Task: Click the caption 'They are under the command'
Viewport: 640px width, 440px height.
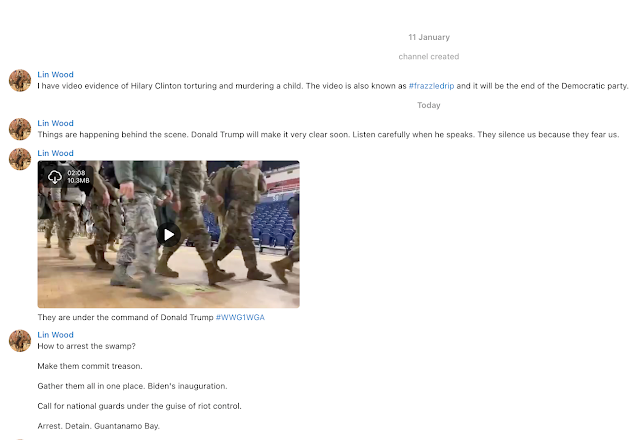Action: (x=125, y=318)
